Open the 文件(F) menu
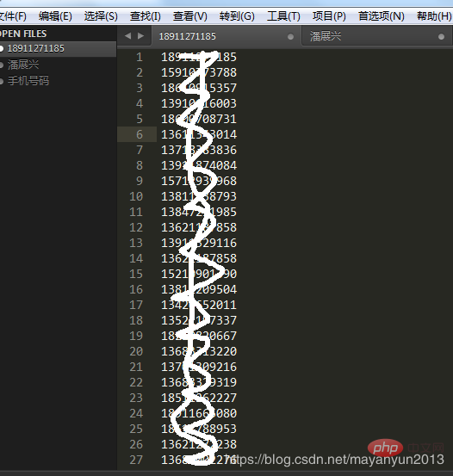This screenshot has width=453, height=476. coord(13,16)
